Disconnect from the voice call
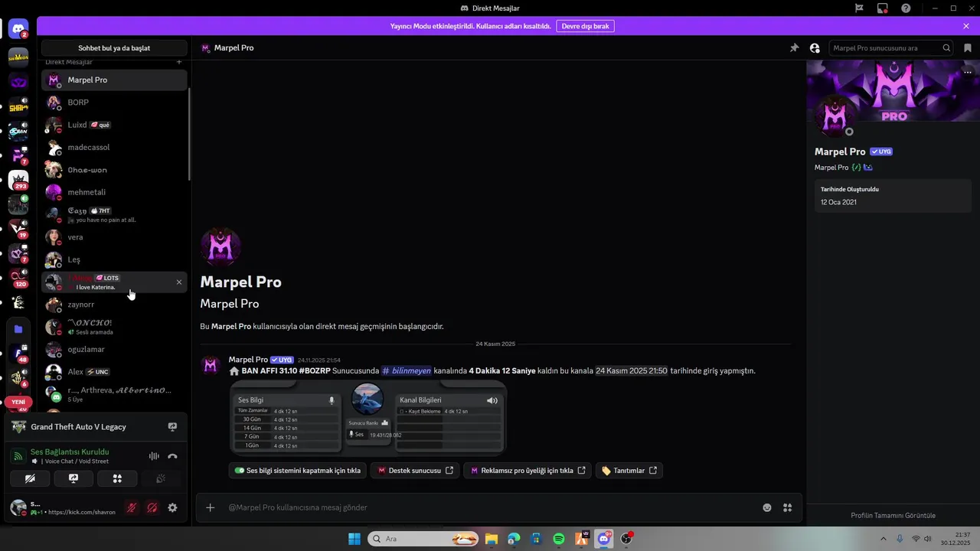The height and width of the screenshot is (551, 980). click(172, 456)
